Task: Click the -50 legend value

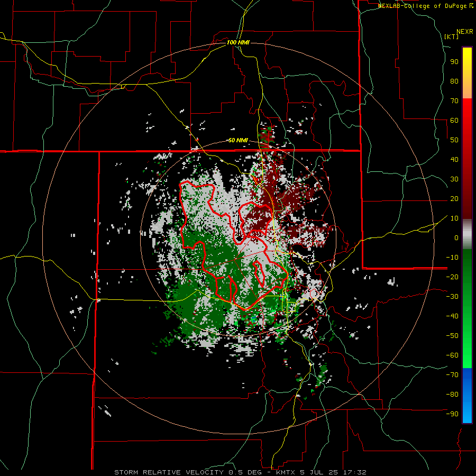Action: tap(452, 336)
